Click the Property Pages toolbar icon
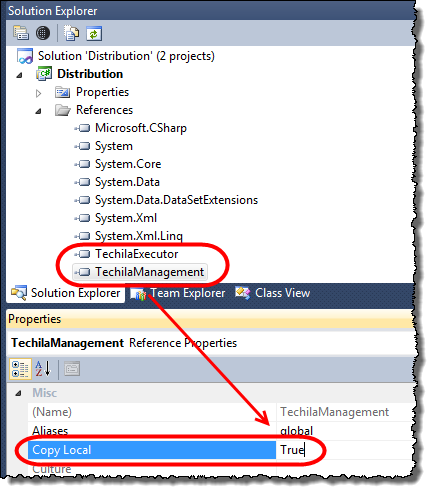 72,369
